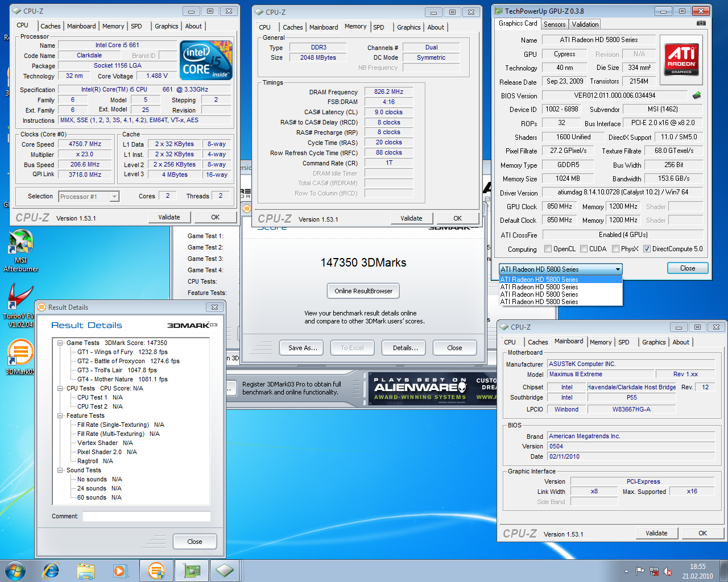Click Save As... button in 3DMark score

tap(301, 348)
